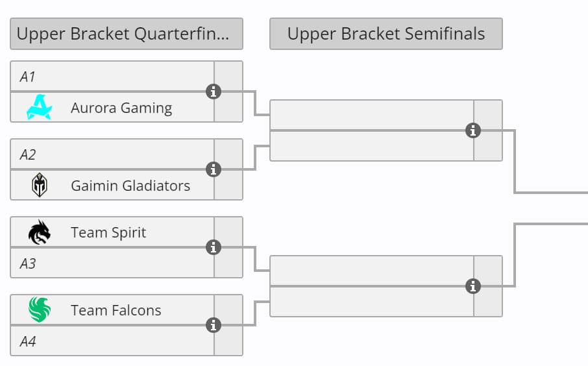Select the Upper Bracket Semifinals header
Viewport: 588px width, 366px height.
click(x=386, y=34)
